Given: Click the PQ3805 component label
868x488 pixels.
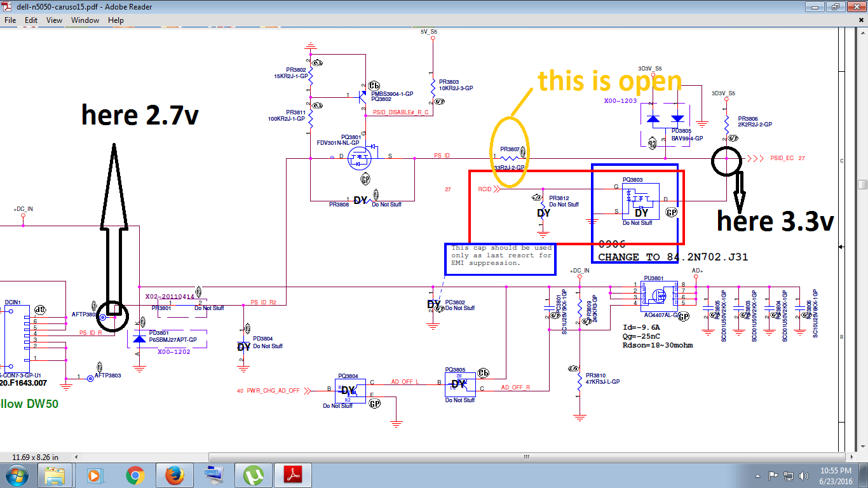Looking at the screenshot, I should [455, 369].
